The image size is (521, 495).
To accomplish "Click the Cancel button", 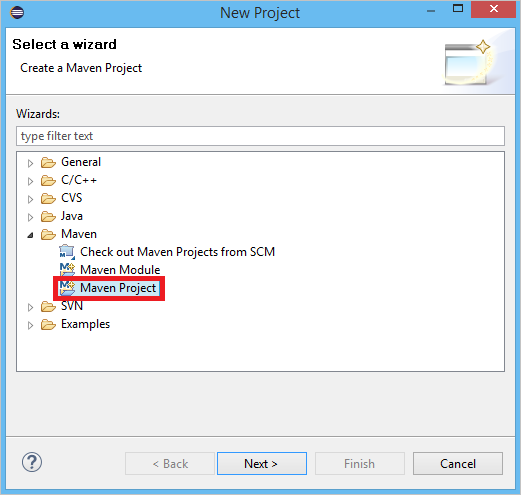I will click(x=458, y=463).
